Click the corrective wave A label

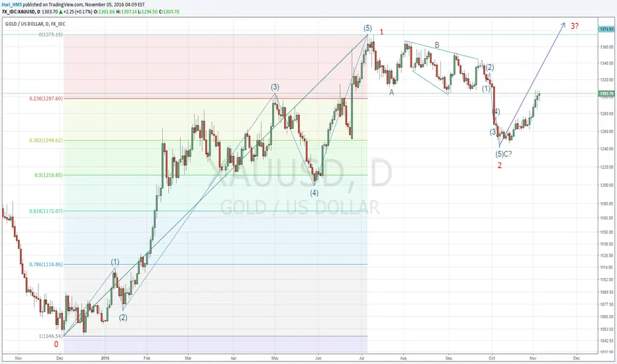[x=391, y=93]
